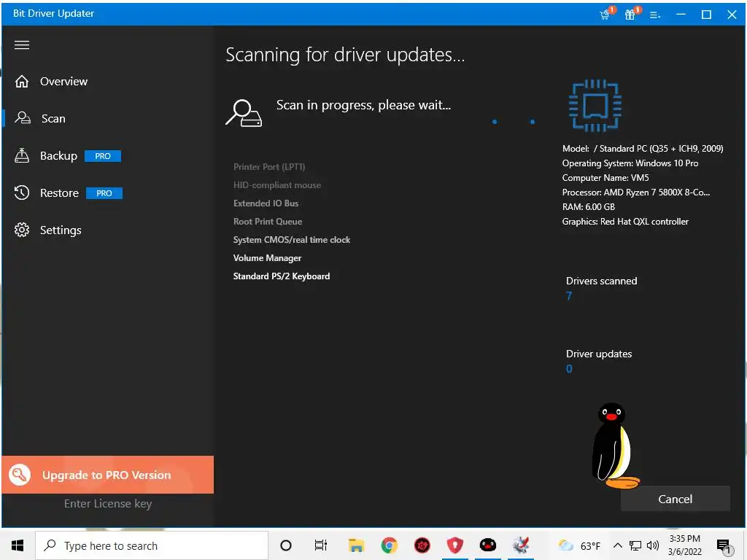Screen dimensions: 747x560
Task: Select 'System CMOS/real time clock' entry
Action: 292,239
